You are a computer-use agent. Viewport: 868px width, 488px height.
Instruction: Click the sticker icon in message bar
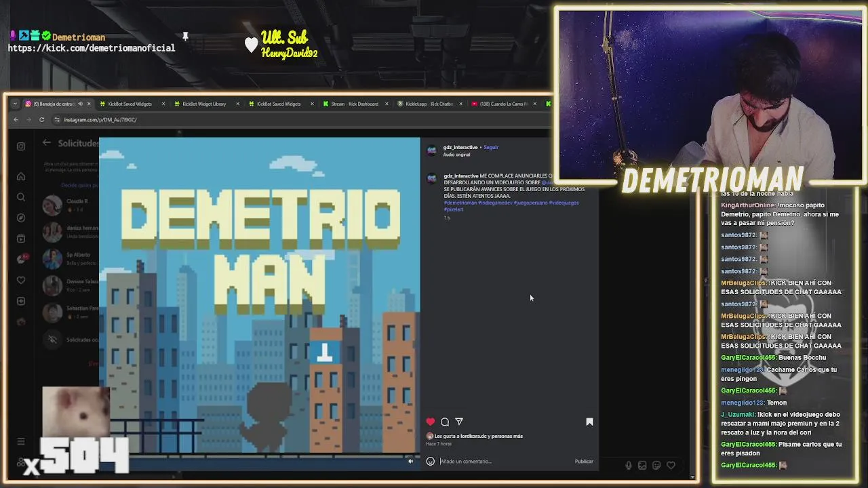click(656, 465)
